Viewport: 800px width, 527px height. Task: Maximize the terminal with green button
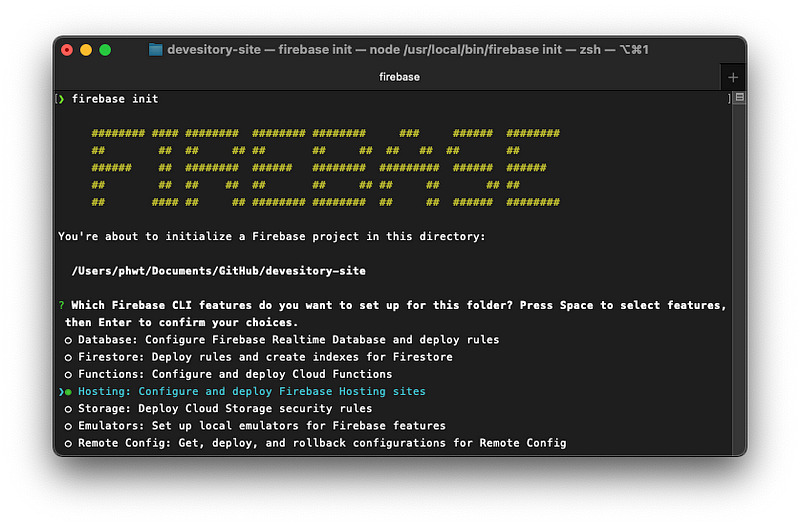[x=105, y=49]
